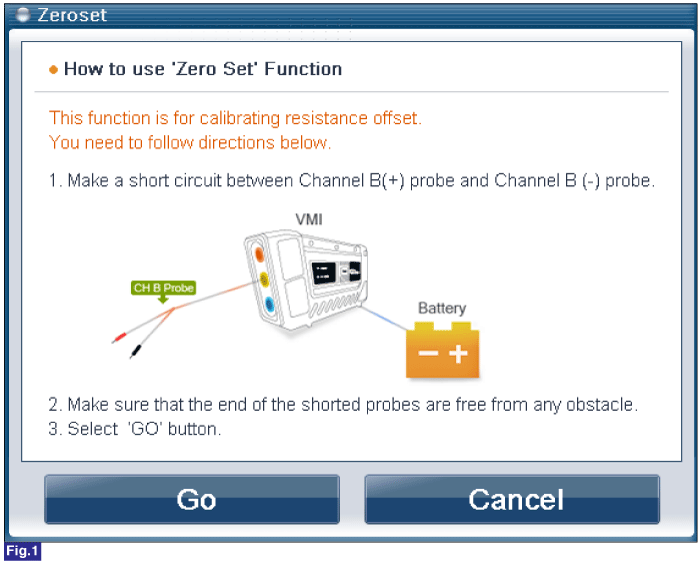700x562 pixels.
Task: Click step 1 short circuit instruction
Action: (352, 181)
